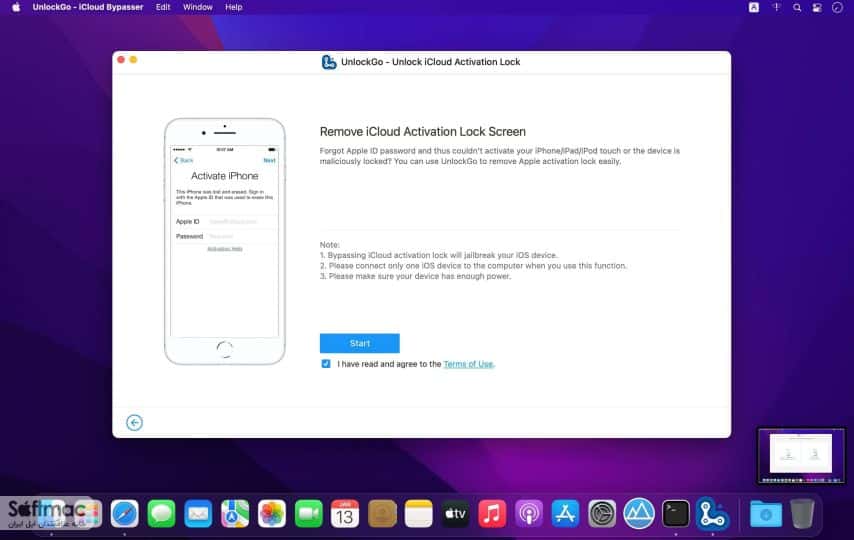The width and height of the screenshot is (854, 540).
Task: Open Calendar showing 13 in the Dock
Action: point(345,513)
